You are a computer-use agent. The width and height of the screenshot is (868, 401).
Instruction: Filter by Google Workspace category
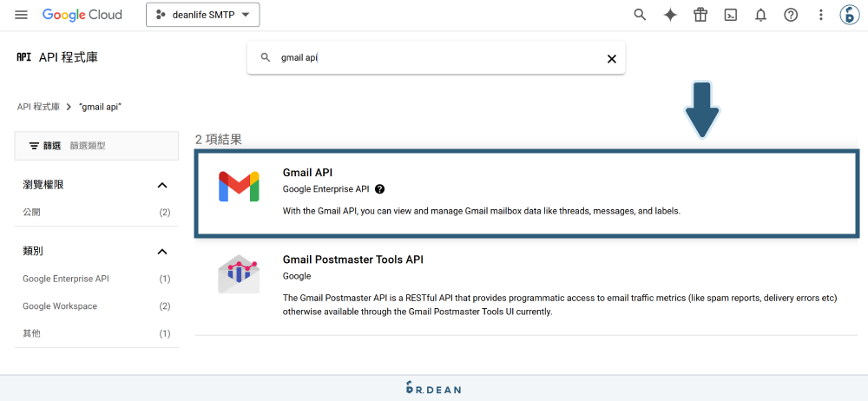coord(96,306)
